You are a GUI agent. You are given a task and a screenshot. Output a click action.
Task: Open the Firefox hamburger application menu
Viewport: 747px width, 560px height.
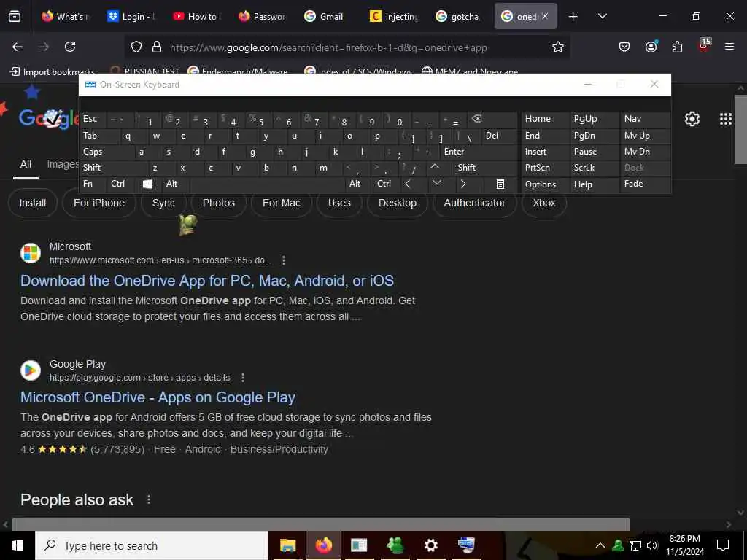(729, 47)
